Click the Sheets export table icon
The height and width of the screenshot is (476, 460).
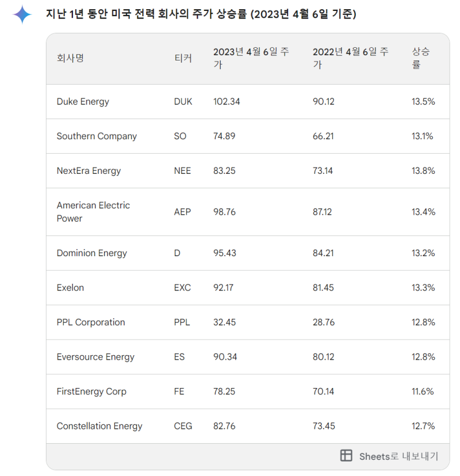[346, 456]
